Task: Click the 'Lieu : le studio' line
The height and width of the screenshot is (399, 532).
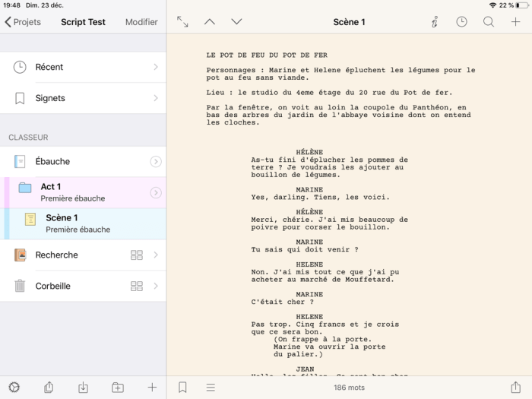Action: click(329, 92)
